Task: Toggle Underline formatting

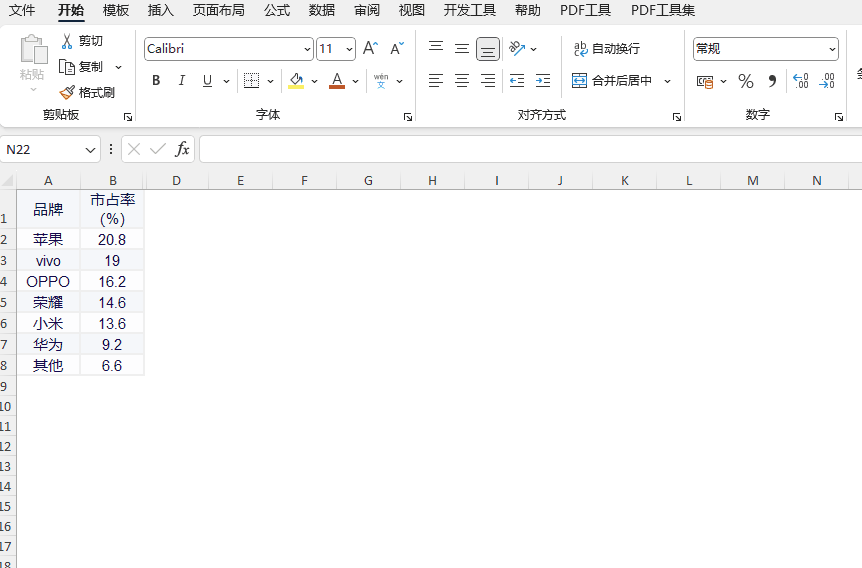Action: tap(207, 81)
